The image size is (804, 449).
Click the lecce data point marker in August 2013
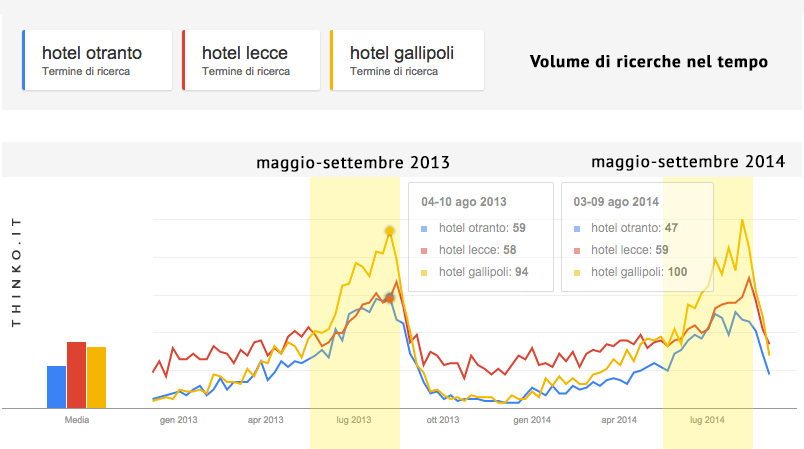coord(390,297)
